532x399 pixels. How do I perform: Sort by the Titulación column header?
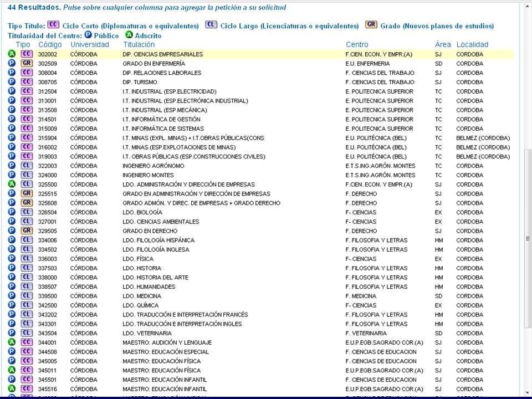[x=139, y=44]
